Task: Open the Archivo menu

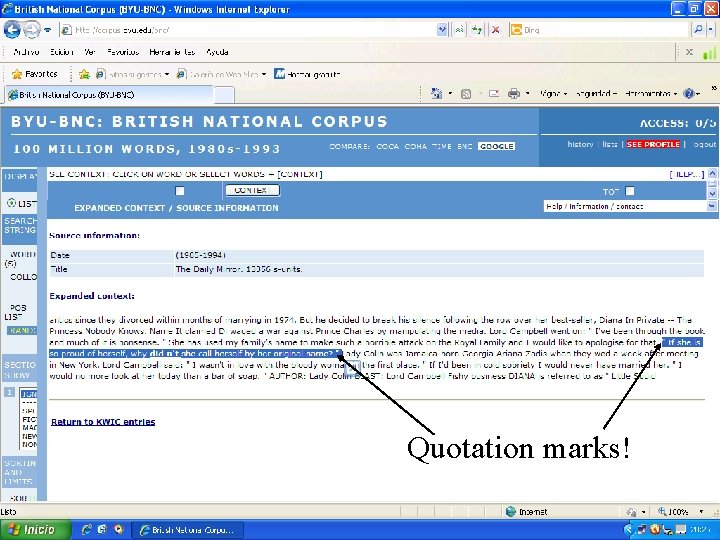Action: coord(26,52)
